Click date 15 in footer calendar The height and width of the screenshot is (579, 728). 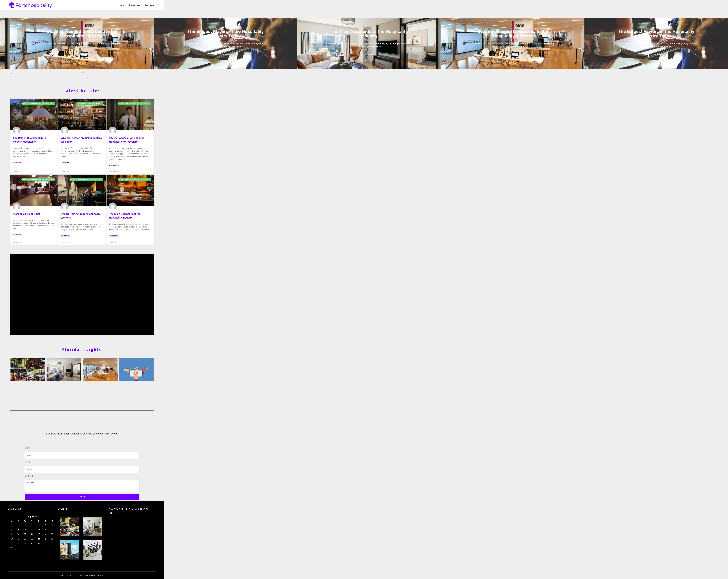tap(25, 534)
